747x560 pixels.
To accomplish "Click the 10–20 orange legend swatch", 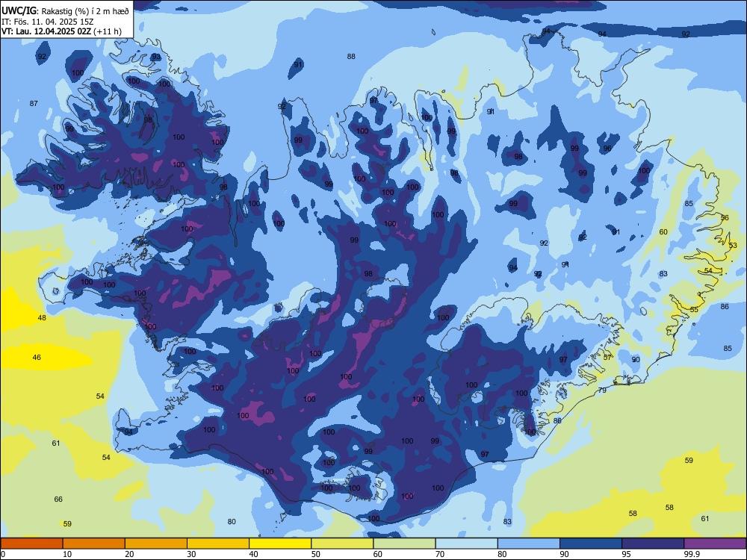I will (x=94, y=544).
